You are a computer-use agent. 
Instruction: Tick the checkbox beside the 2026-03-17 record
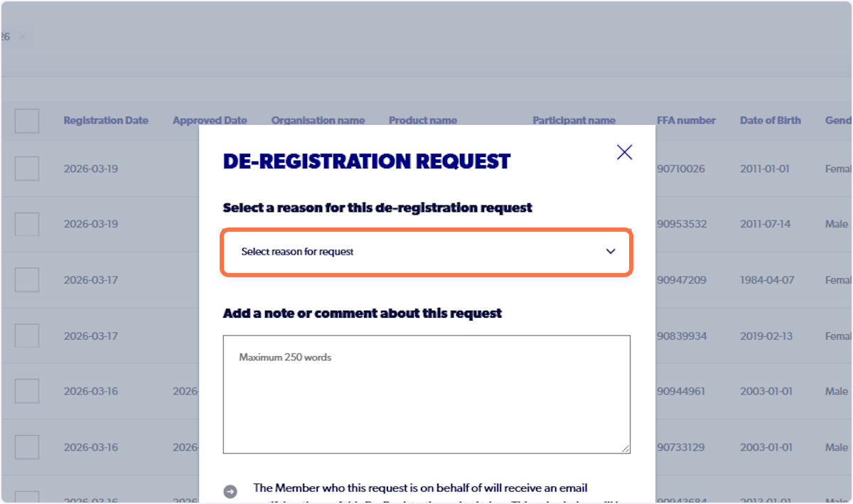pyautogui.click(x=26, y=279)
